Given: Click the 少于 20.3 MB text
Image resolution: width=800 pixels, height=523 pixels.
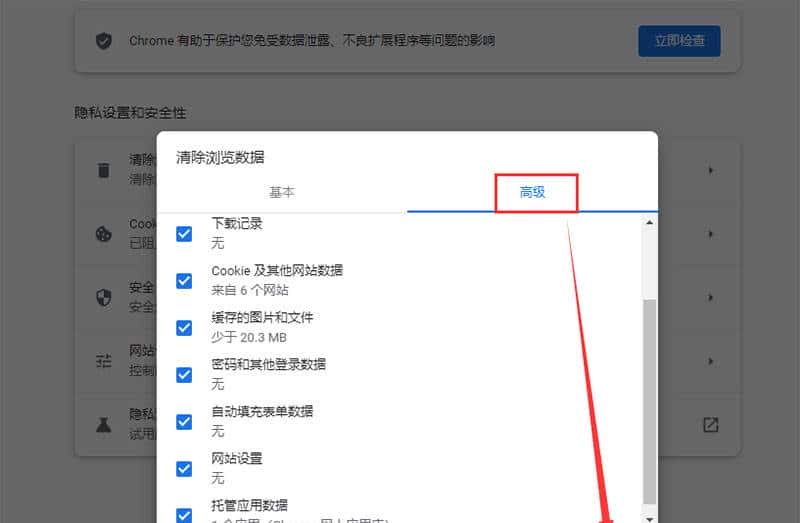Looking at the screenshot, I should click(x=249, y=337).
